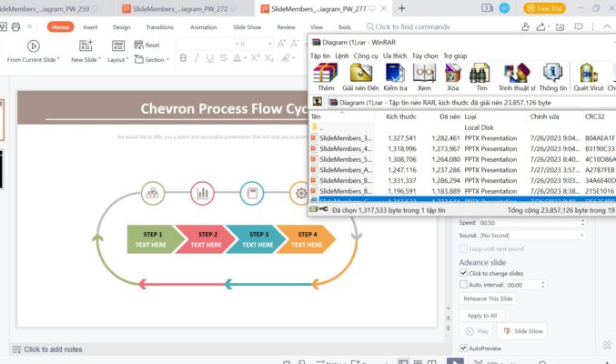The image size is (616, 364).
Task: Open WinRAR Tùy chọn menu
Action: [425, 56]
